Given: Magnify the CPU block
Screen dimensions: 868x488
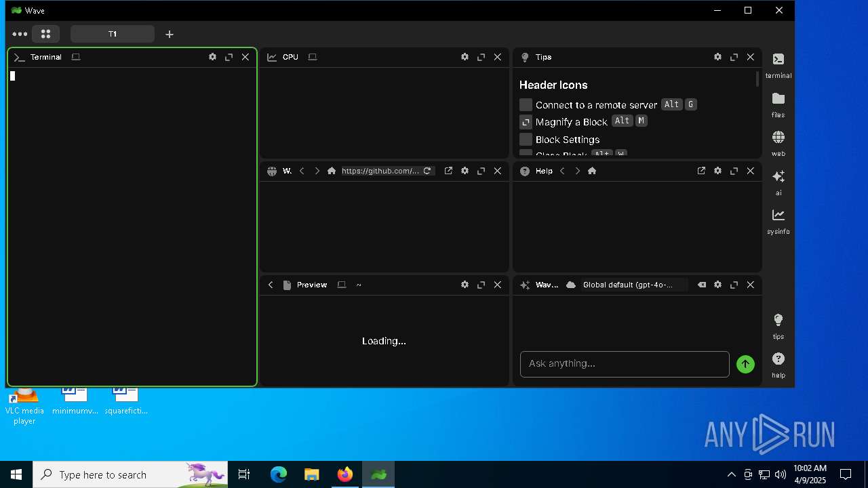Looking at the screenshot, I should click(x=481, y=57).
